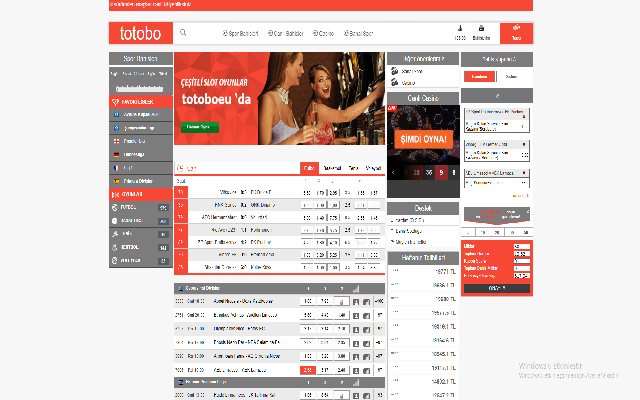This screenshot has width=640, height=400.
Task: Open the user account icon in header
Action: pyautogui.click(x=459, y=30)
